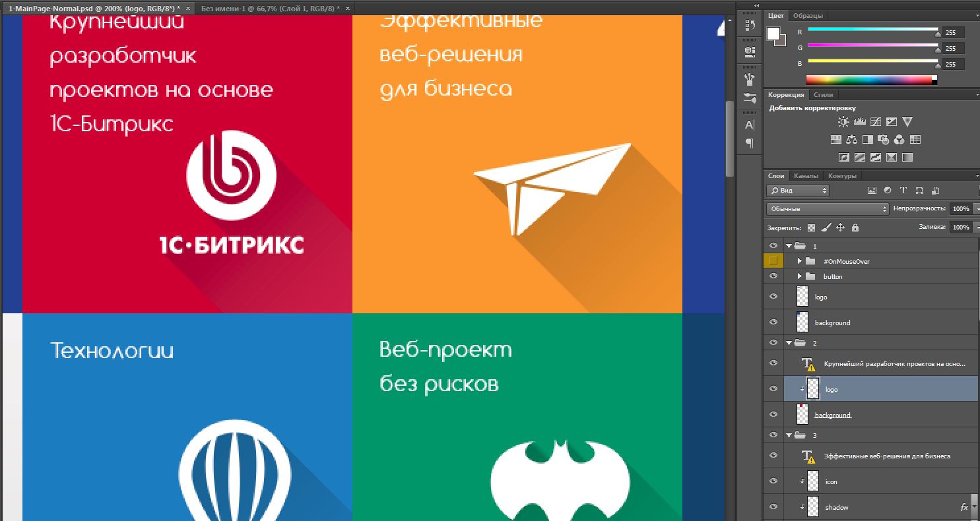Expand the button group
The height and width of the screenshot is (521, 980).
click(x=800, y=276)
